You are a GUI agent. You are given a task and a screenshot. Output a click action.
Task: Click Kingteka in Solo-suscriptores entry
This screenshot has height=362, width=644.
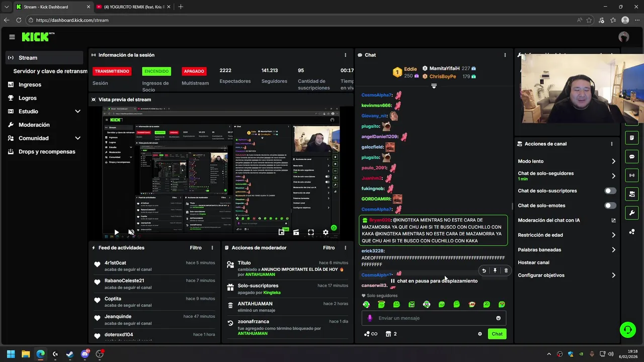tap(272, 293)
